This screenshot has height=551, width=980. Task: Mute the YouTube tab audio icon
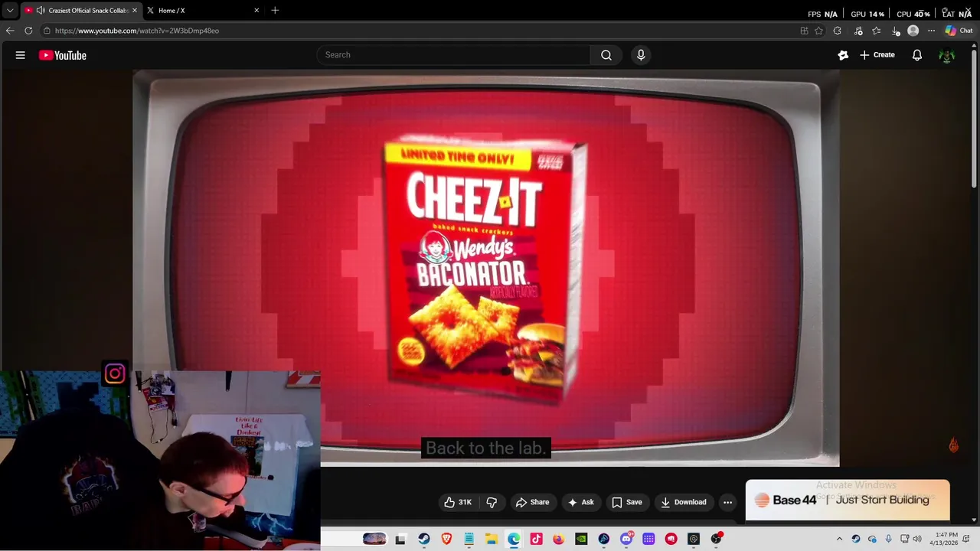point(40,11)
